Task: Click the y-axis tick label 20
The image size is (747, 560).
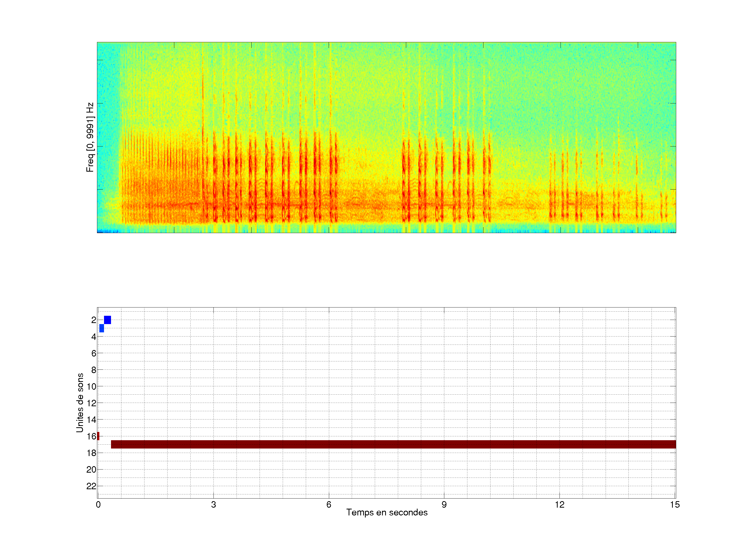Action: pyautogui.click(x=91, y=470)
